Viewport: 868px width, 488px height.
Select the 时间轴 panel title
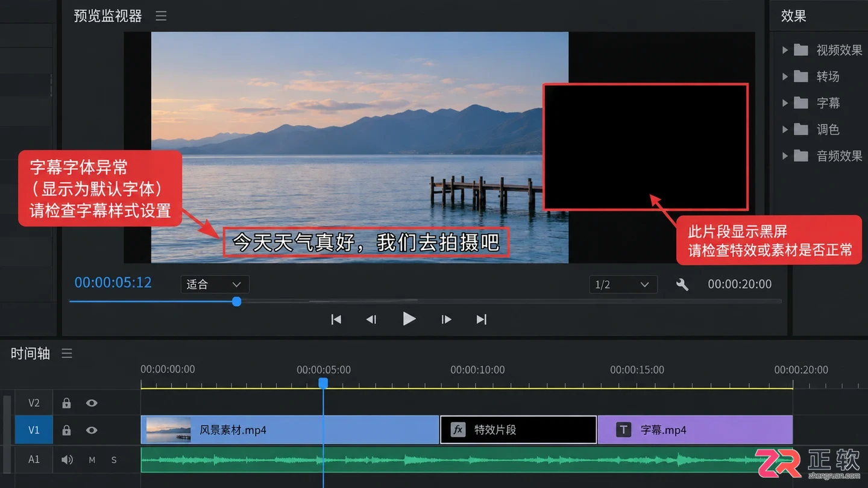click(x=30, y=354)
